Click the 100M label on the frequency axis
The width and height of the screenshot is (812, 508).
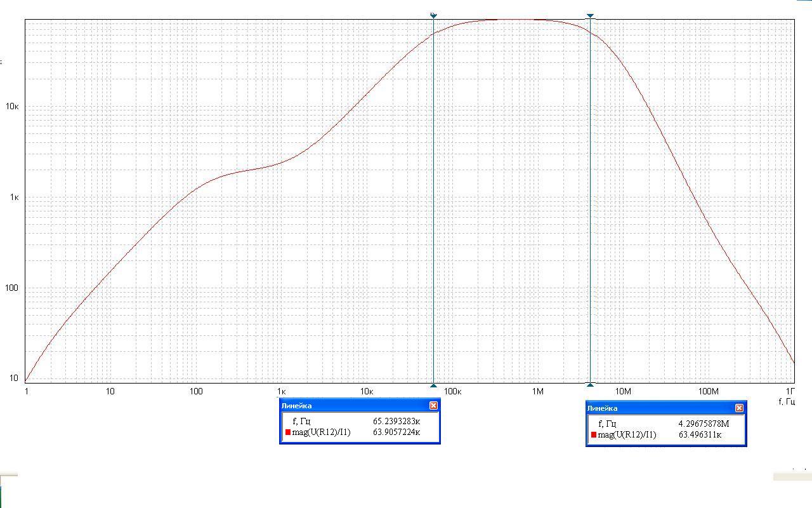click(x=708, y=391)
